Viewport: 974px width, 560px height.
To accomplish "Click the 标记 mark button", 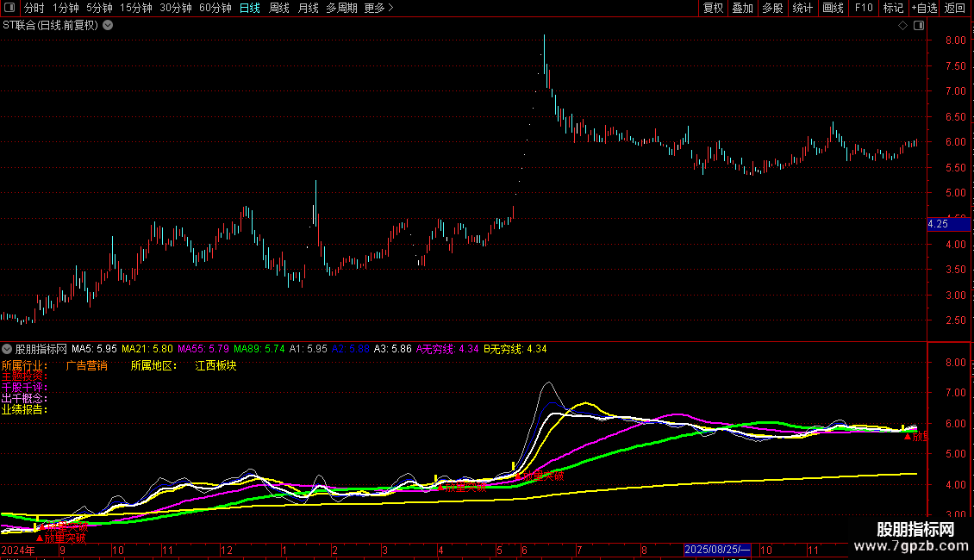I will [893, 8].
